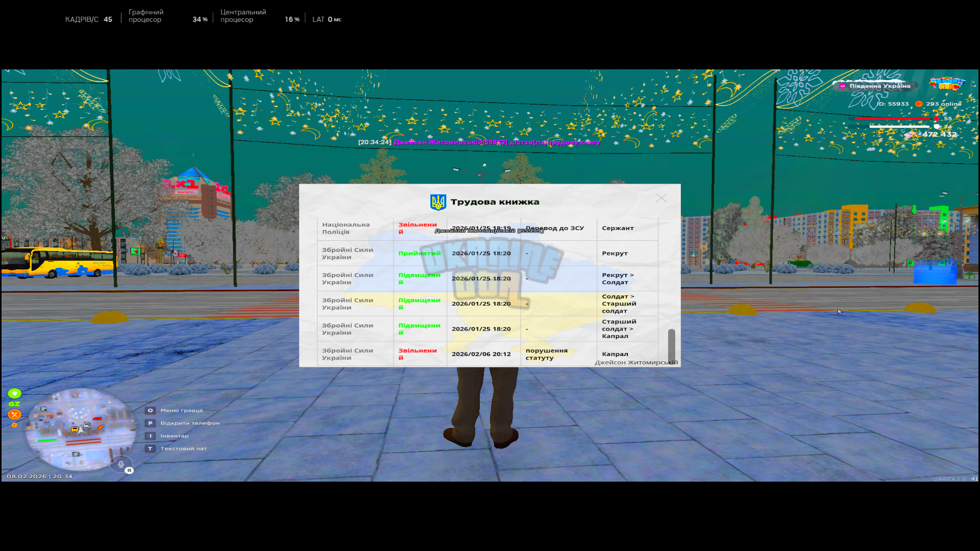Image resolution: width=980 pixels, height=551 pixels.
Task: Open Текстовий чат
Action: [x=184, y=448]
